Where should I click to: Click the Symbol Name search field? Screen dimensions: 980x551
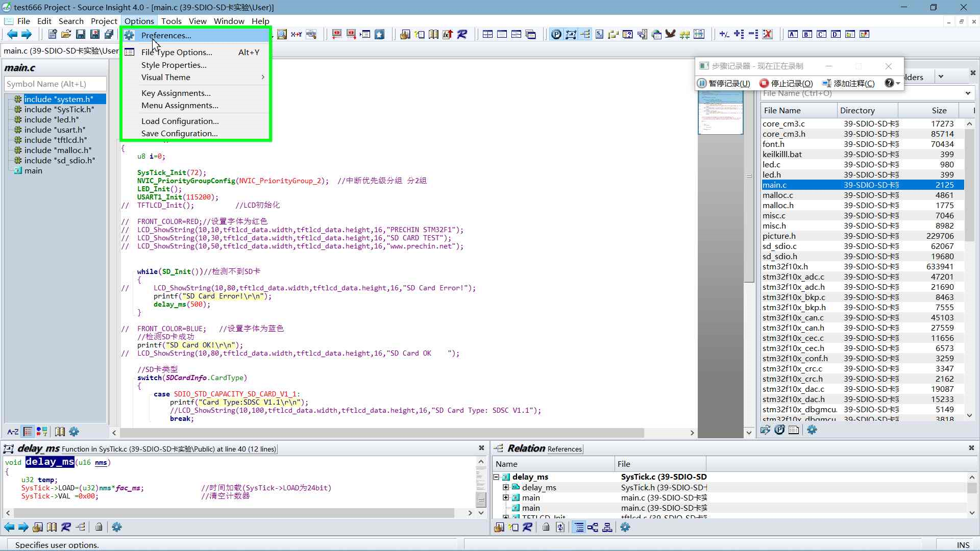point(55,84)
